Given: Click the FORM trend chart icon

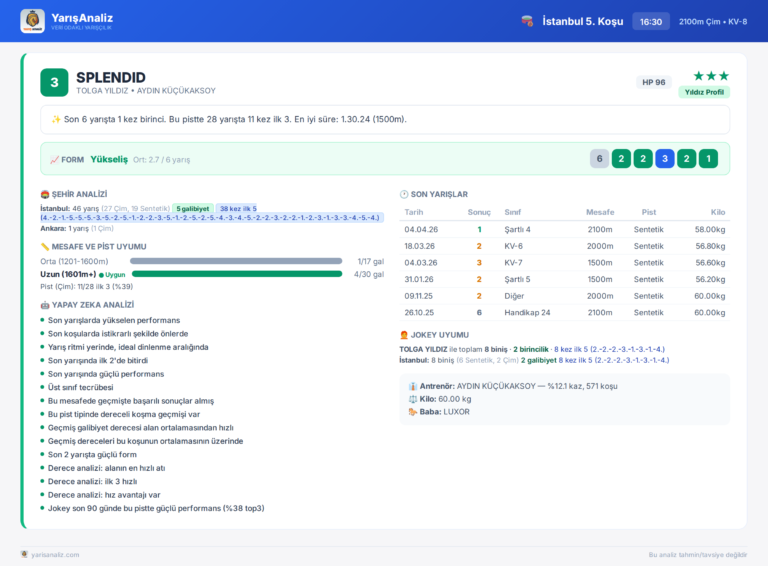Looking at the screenshot, I should [54, 160].
